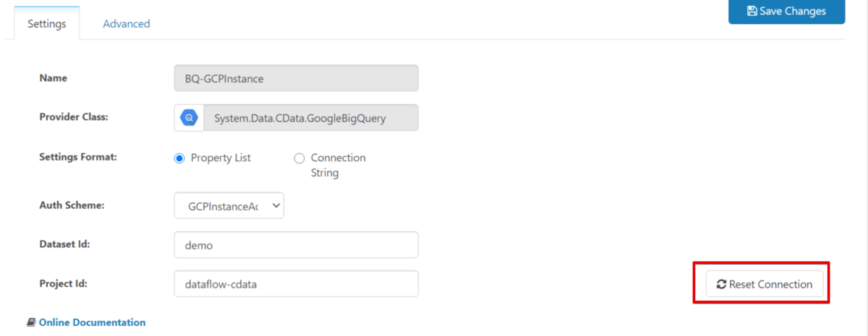868x336 pixels.
Task: Click the Property List option label
Action: click(x=221, y=158)
